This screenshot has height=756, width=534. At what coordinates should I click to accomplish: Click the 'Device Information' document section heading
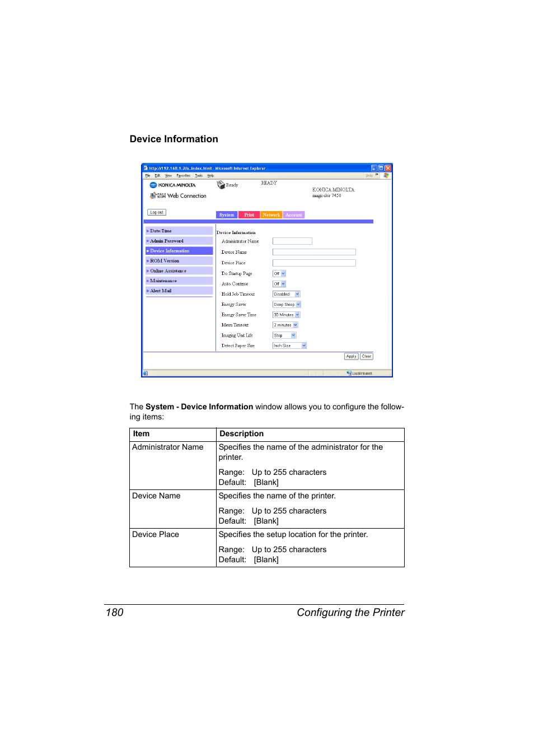[x=174, y=139]
